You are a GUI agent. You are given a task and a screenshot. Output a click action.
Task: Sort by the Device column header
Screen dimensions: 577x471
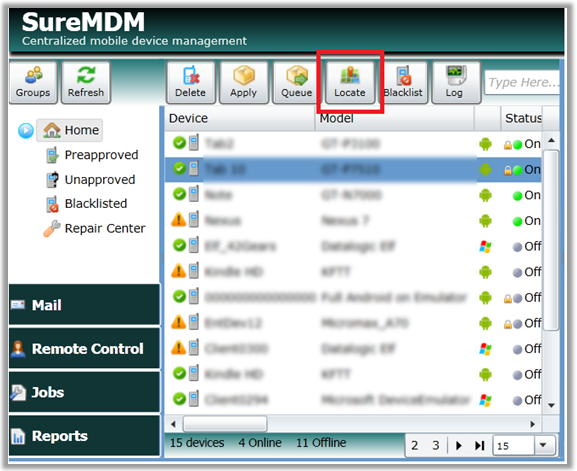pyautogui.click(x=240, y=118)
